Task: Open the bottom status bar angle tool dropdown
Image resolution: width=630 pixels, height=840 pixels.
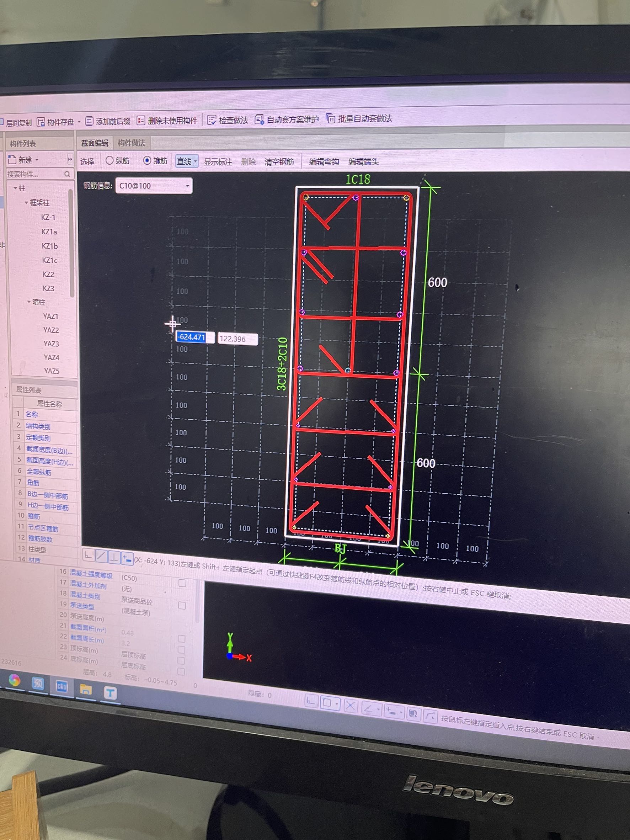Action: 379,709
